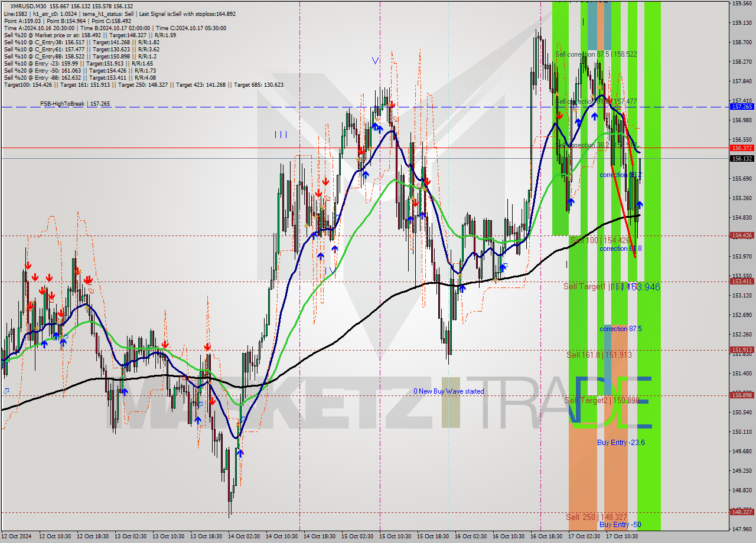Viewport: 756px width, 543px height.
Task: Select the '15 Oct 10:30' time axis label
Action: [395, 537]
